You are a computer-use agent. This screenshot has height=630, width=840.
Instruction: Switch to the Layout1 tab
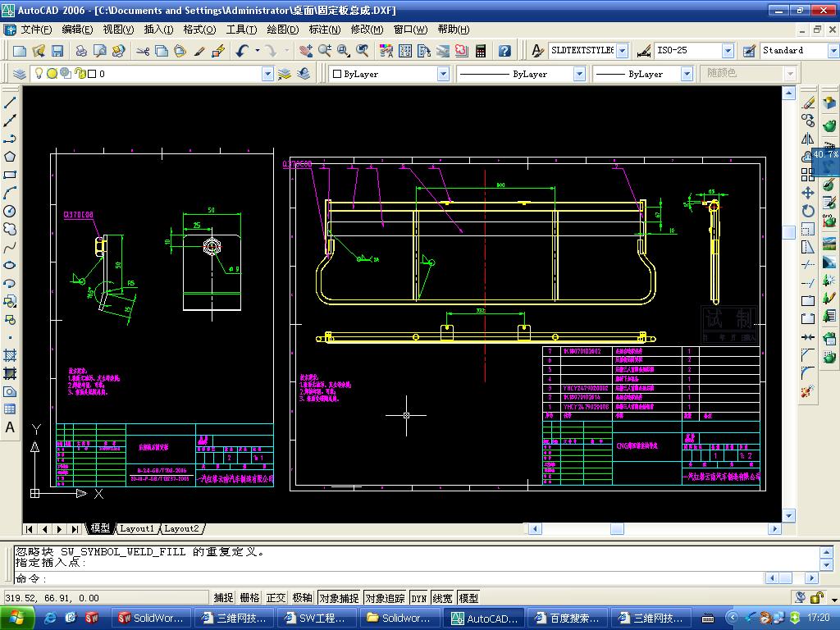(137, 529)
